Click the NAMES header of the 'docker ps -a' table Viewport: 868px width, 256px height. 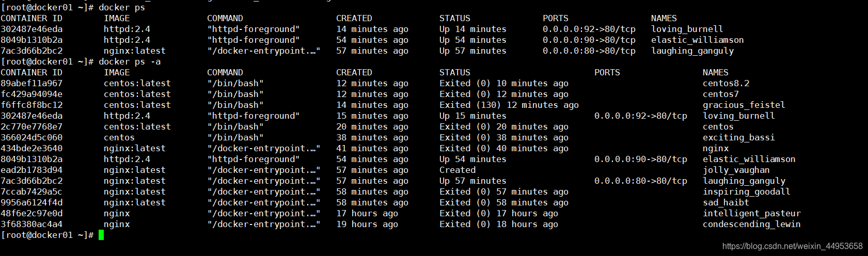(716, 72)
